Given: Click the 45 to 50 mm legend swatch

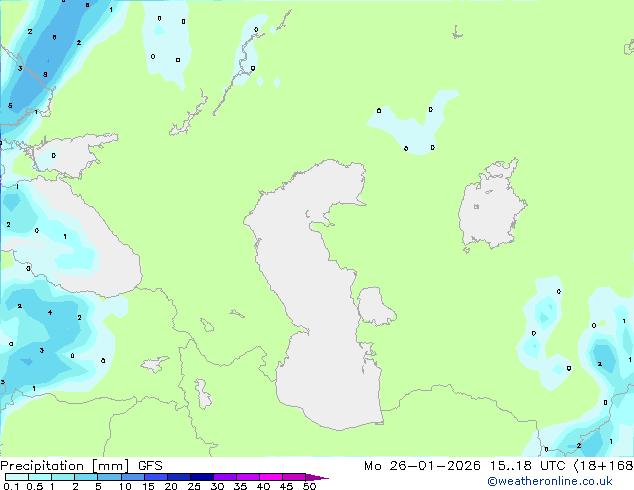Looking at the screenshot, I should click(294, 477).
